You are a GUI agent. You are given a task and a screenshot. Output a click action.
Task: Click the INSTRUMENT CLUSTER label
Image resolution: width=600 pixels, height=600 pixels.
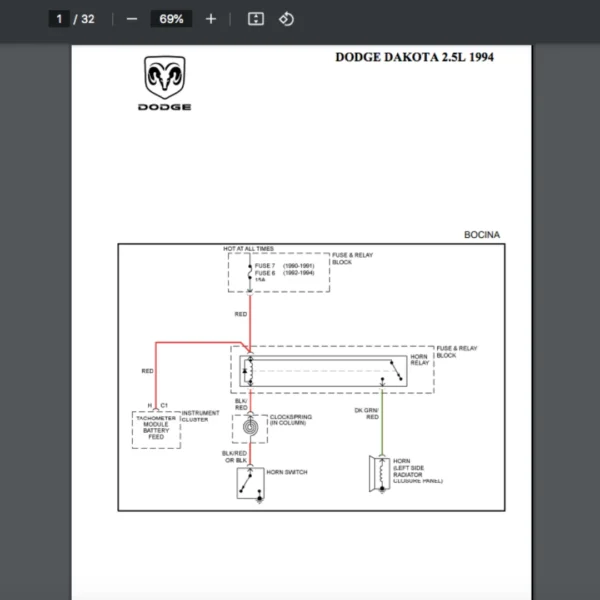pos(201,416)
